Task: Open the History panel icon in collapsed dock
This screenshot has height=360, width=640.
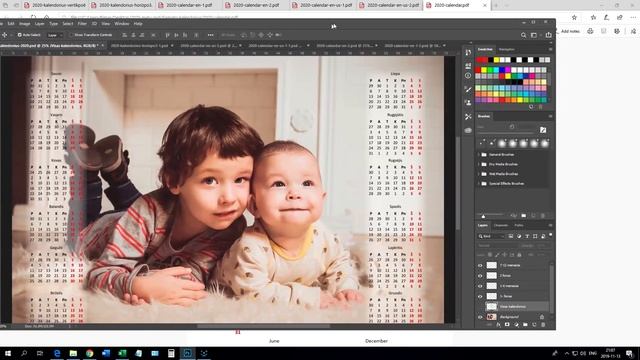Action: (x=468, y=52)
